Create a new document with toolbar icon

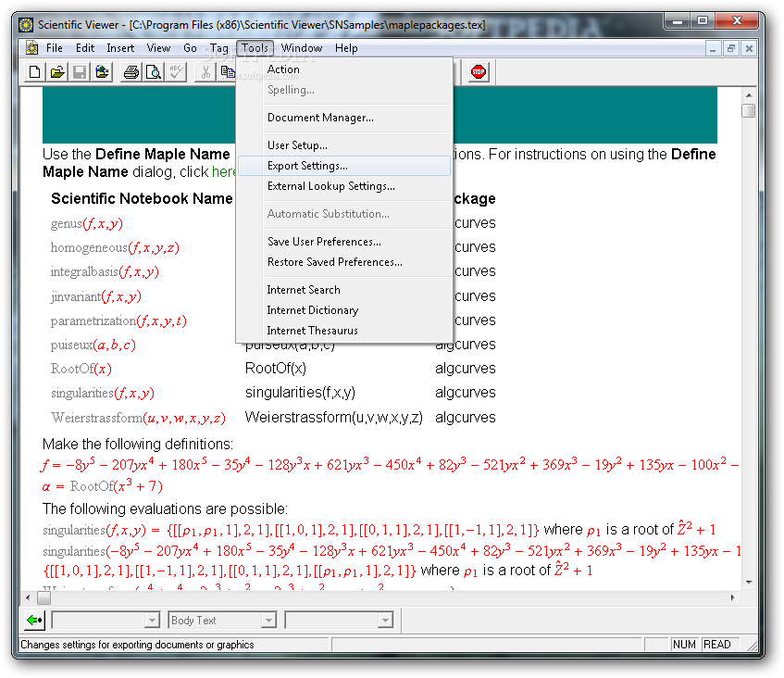(34, 72)
